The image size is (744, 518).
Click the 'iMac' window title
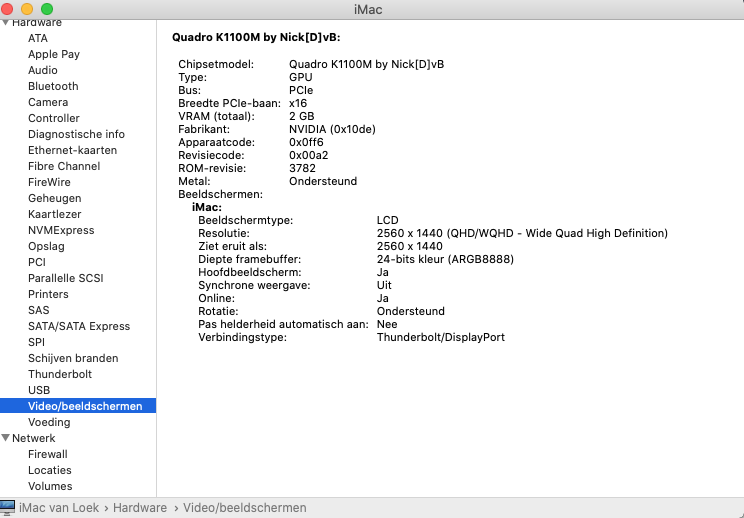coord(368,9)
